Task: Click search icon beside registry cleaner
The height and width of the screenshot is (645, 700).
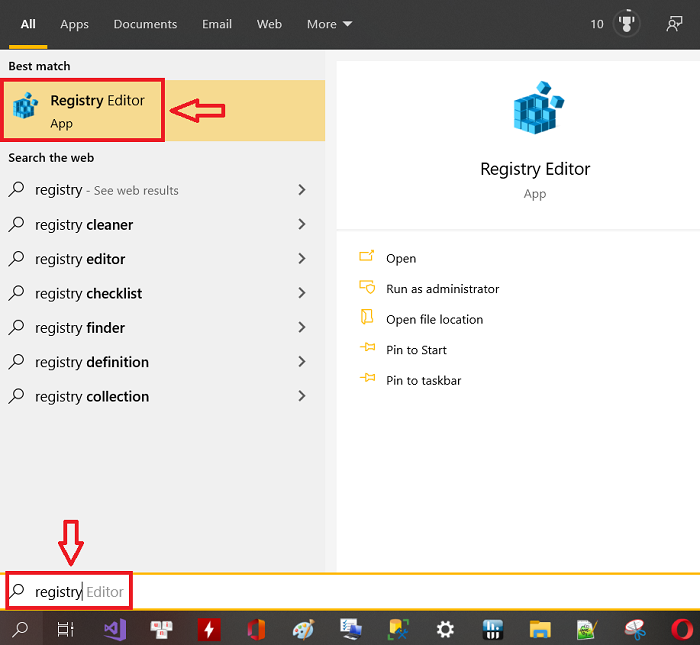Action: coord(16,224)
